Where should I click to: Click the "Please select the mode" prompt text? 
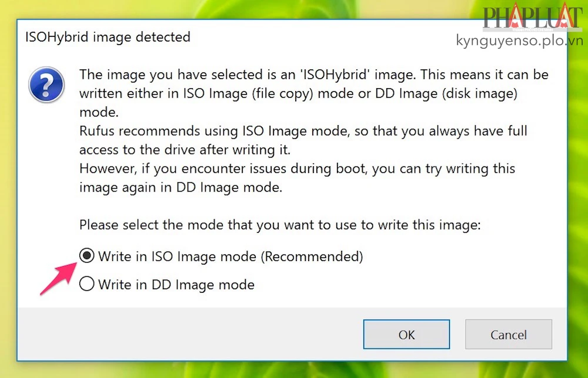tap(280, 225)
